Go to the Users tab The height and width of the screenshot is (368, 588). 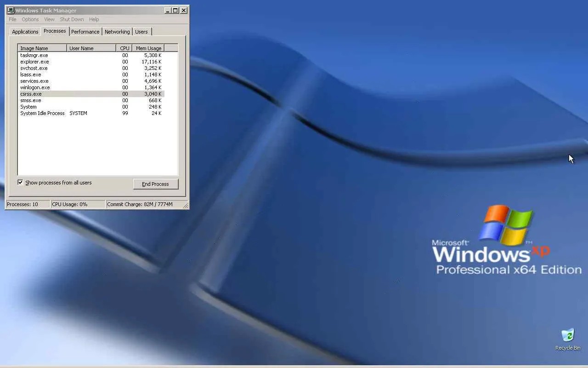(x=141, y=32)
